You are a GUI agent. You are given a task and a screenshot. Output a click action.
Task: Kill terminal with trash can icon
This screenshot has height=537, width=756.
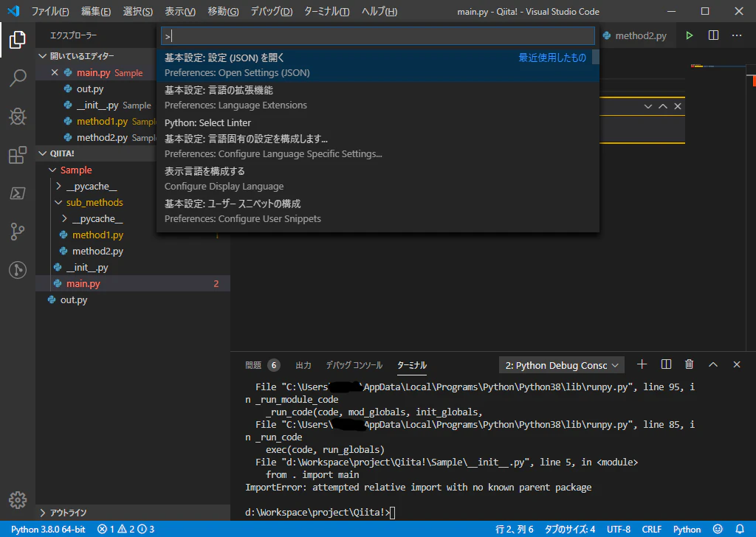[690, 364]
